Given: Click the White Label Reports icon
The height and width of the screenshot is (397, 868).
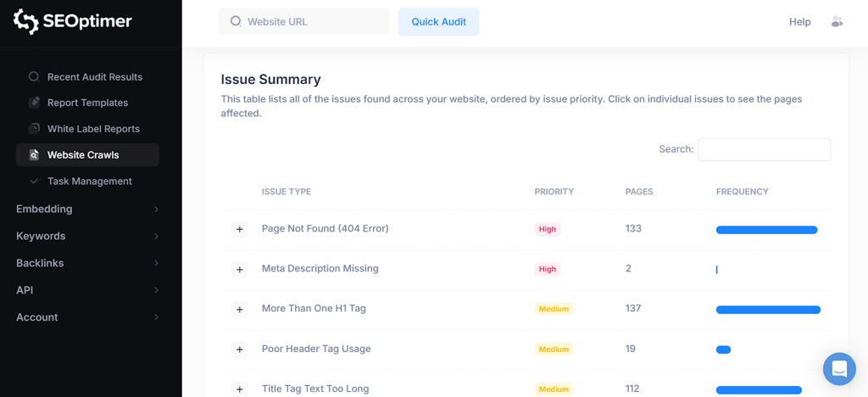Looking at the screenshot, I should (x=34, y=129).
